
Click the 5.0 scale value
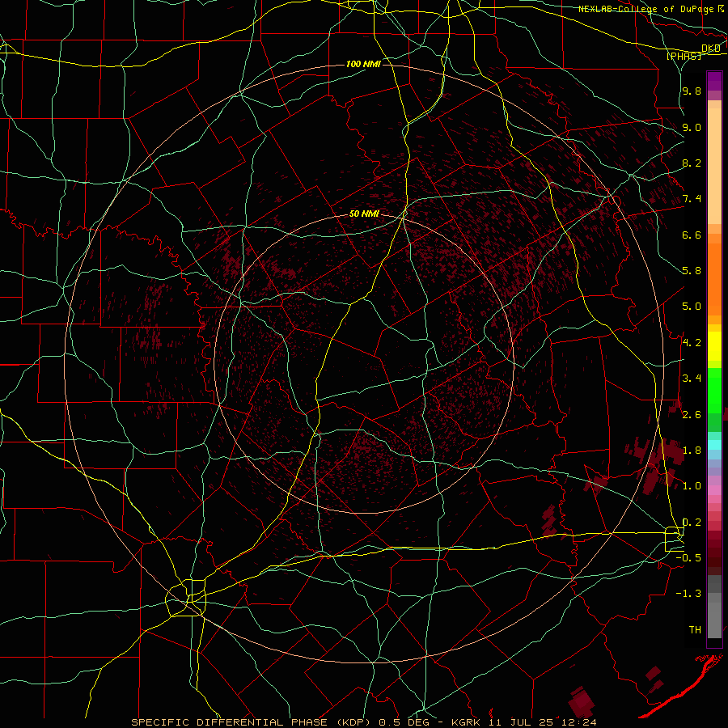pos(692,307)
